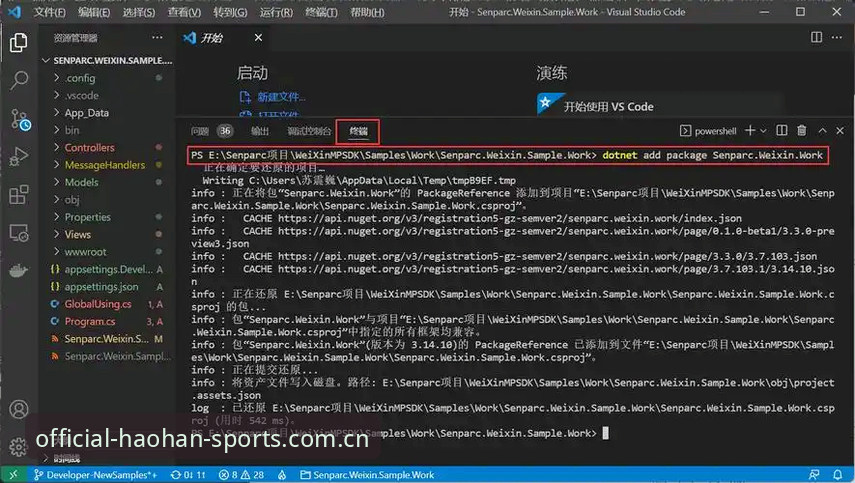Open the Extensions view
This screenshot has width=855, height=483.
coord(19,195)
